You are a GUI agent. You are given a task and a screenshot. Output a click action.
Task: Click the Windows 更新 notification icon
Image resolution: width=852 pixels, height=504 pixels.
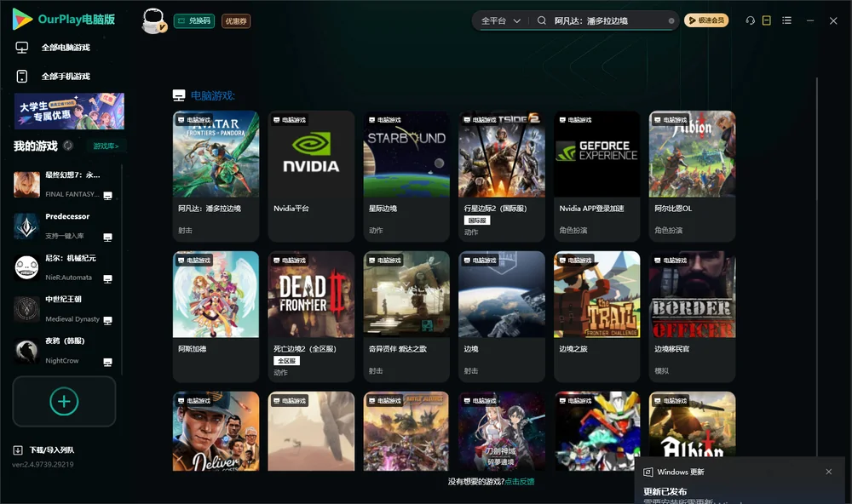(x=648, y=472)
